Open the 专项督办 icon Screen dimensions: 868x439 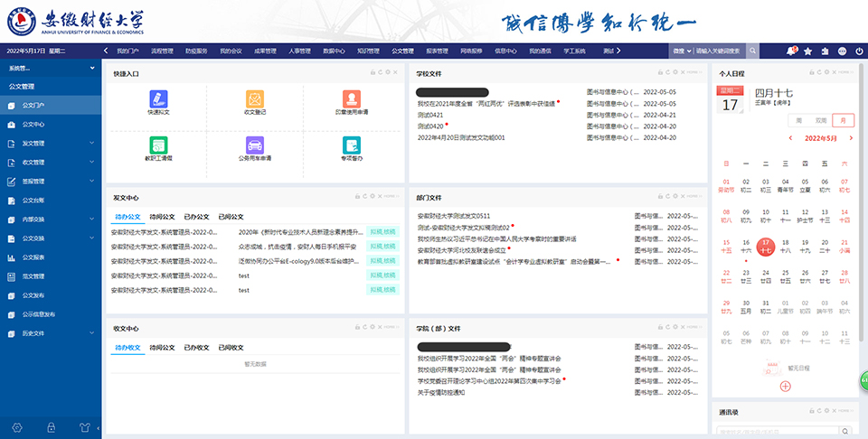coord(352,145)
